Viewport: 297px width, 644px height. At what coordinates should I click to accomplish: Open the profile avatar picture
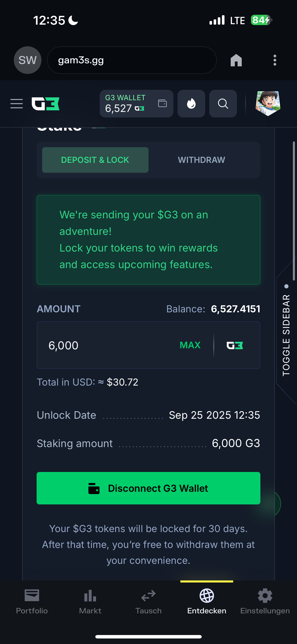[268, 103]
